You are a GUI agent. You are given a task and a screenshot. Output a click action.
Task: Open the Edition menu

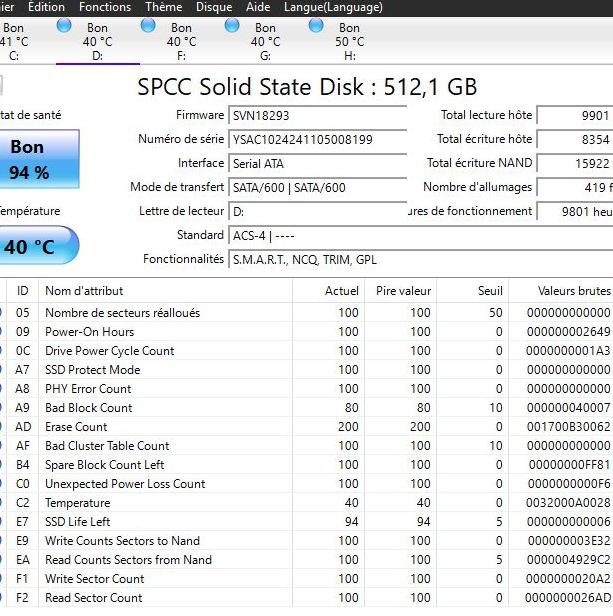tap(46, 7)
